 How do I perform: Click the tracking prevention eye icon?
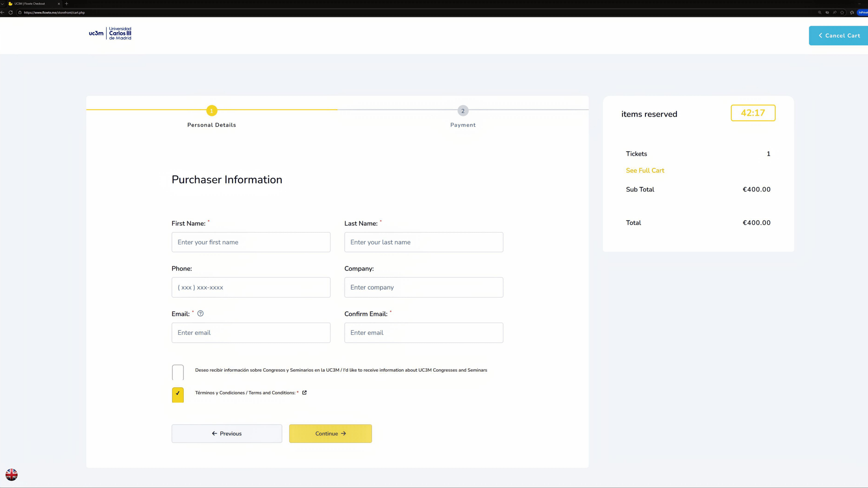tap(827, 13)
